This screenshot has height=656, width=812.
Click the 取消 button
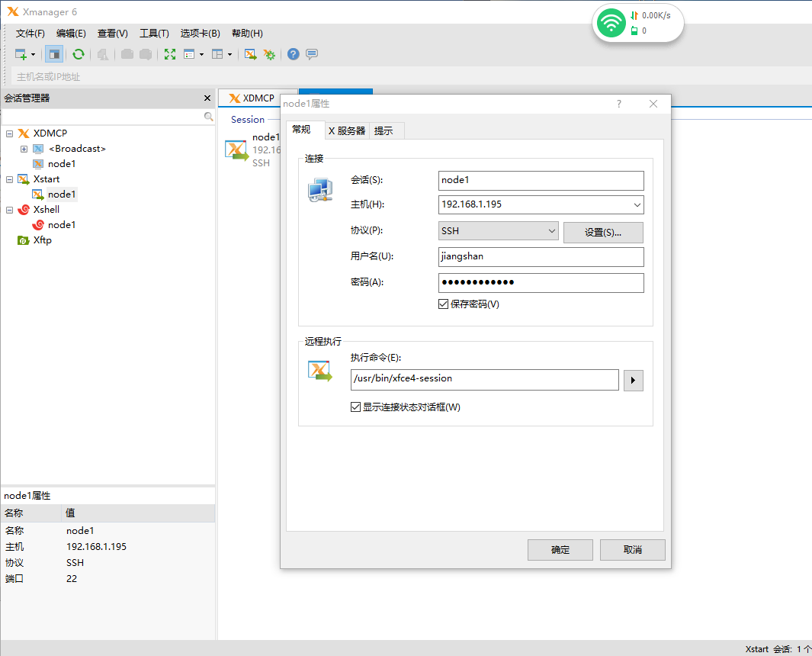click(632, 550)
